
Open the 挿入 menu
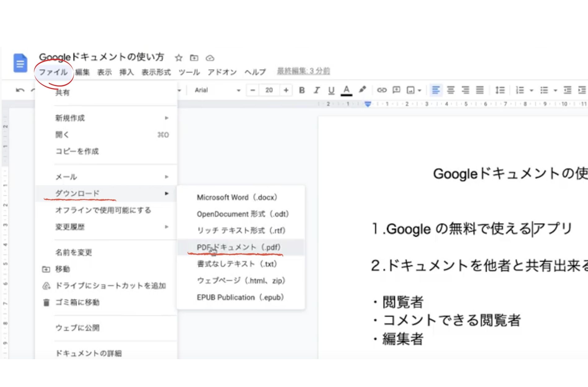point(127,72)
